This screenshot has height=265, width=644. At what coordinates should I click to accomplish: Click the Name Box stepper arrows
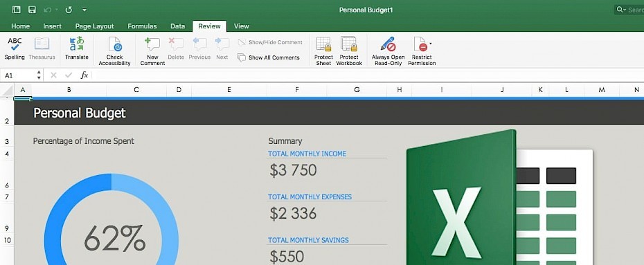(x=39, y=75)
